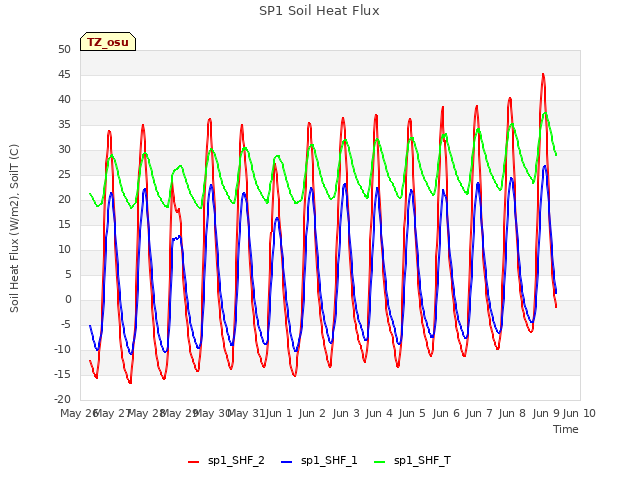
Task: Click the green sp1_SHF_T legend swatch
Action: tap(380, 462)
